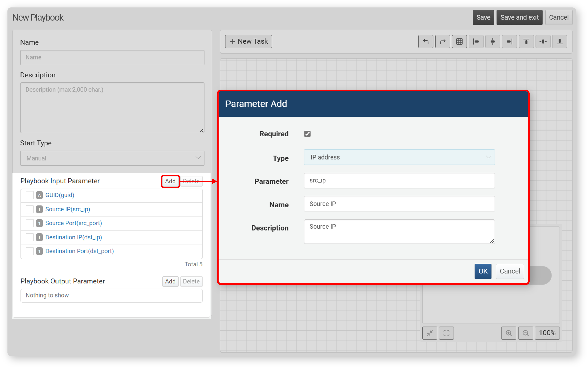Viewport: 588px width, 368px height.
Task: Tick the Destination IP(dst_ip) checkbox
Action: pos(30,237)
